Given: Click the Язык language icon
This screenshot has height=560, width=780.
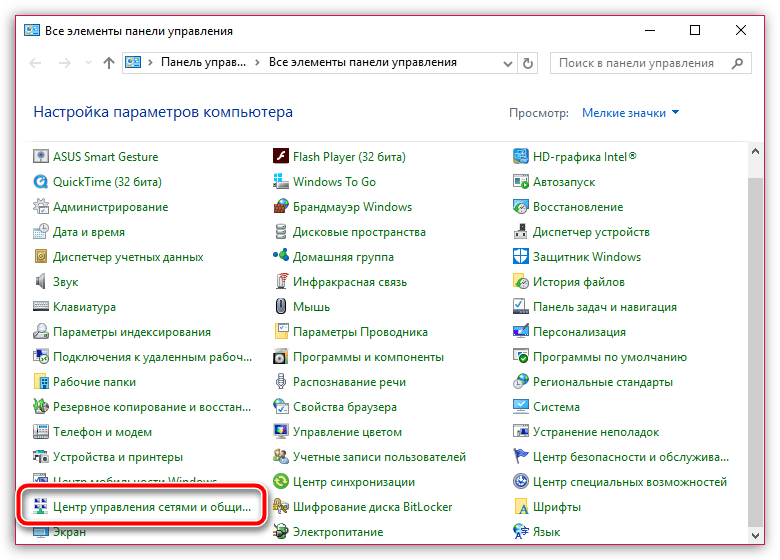Looking at the screenshot, I should [520, 531].
